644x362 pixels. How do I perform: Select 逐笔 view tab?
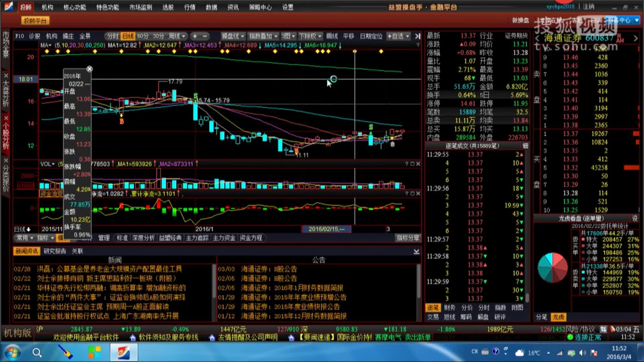pos(433,308)
